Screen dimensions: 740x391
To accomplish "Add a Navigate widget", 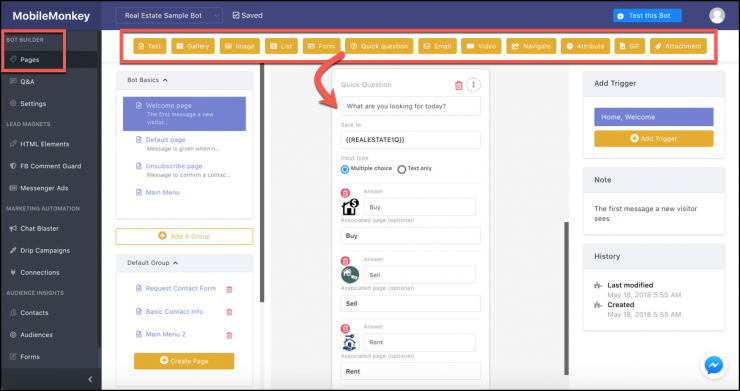I will [x=531, y=46].
